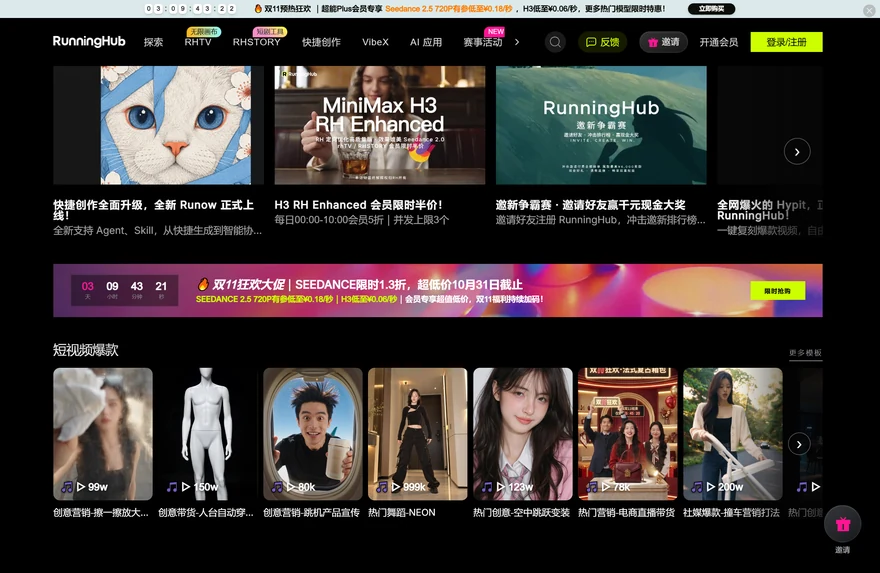The image size is (880, 573).
Task: Click the 反馈 feedback chat icon button
Action: click(x=603, y=42)
